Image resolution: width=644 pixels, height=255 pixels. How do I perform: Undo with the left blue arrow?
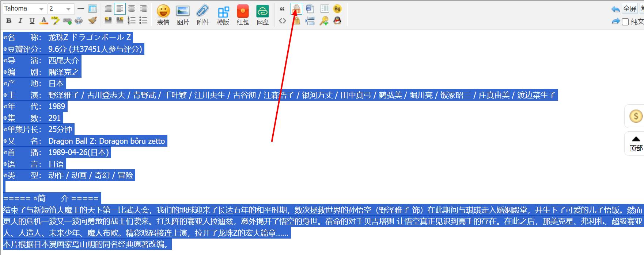[615, 9]
